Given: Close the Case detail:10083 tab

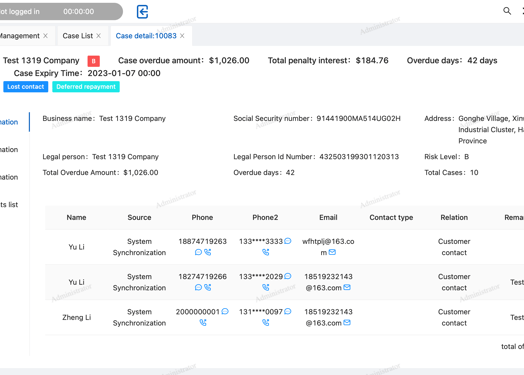Looking at the screenshot, I should tap(182, 36).
